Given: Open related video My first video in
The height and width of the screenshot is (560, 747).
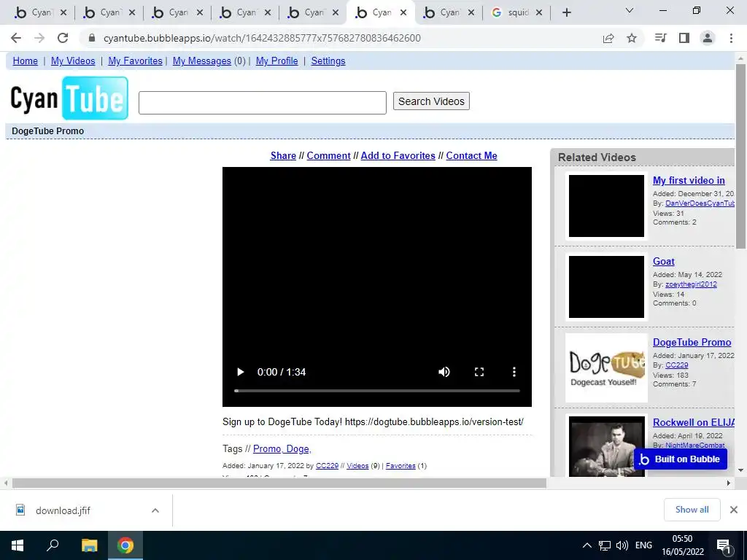Looking at the screenshot, I should pos(689,181).
